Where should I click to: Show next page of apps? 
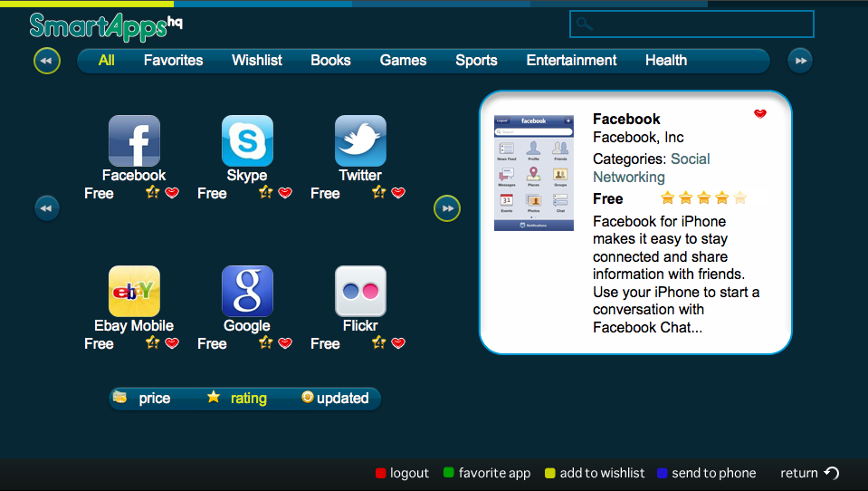(x=447, y=208)
